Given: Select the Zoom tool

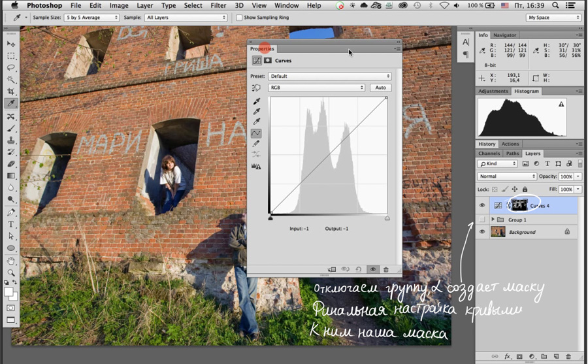Looking at the screenshot, I should pos(11,272).
